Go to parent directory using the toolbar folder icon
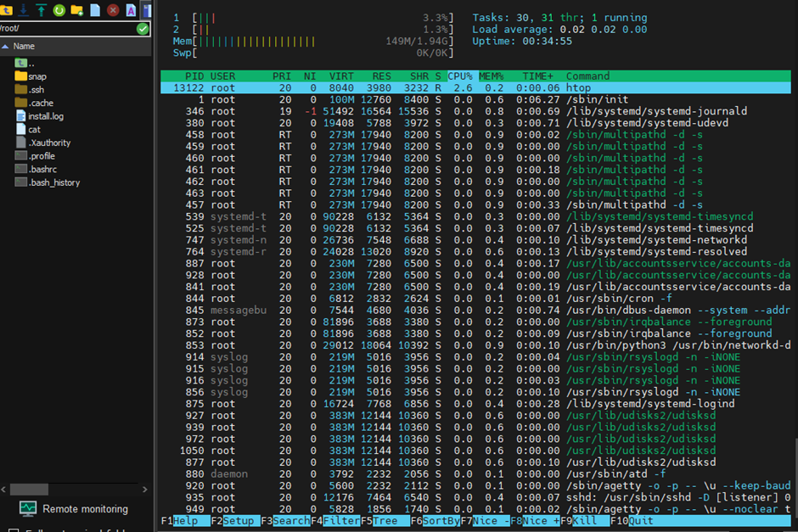The width and height of the screenshot is (798, 532). click(6, 9)
